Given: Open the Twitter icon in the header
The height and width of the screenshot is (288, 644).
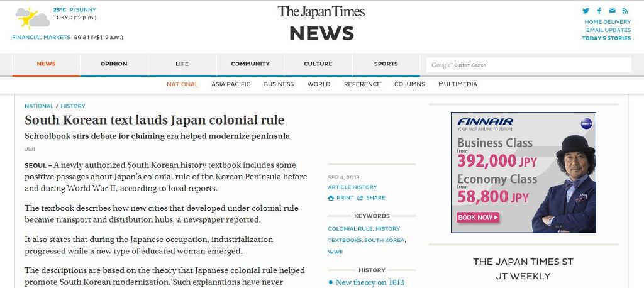Looking at the screenshot, I should click(586, 11).
